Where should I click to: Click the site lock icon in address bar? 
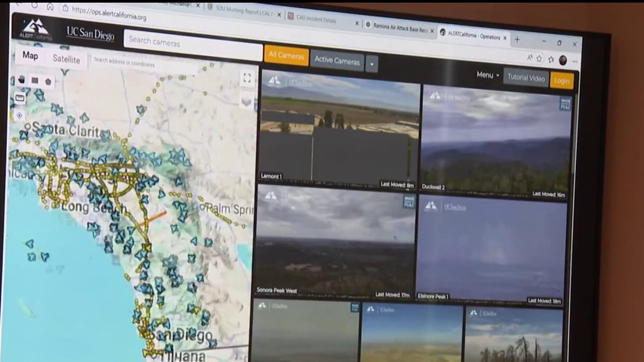[65, 8]
